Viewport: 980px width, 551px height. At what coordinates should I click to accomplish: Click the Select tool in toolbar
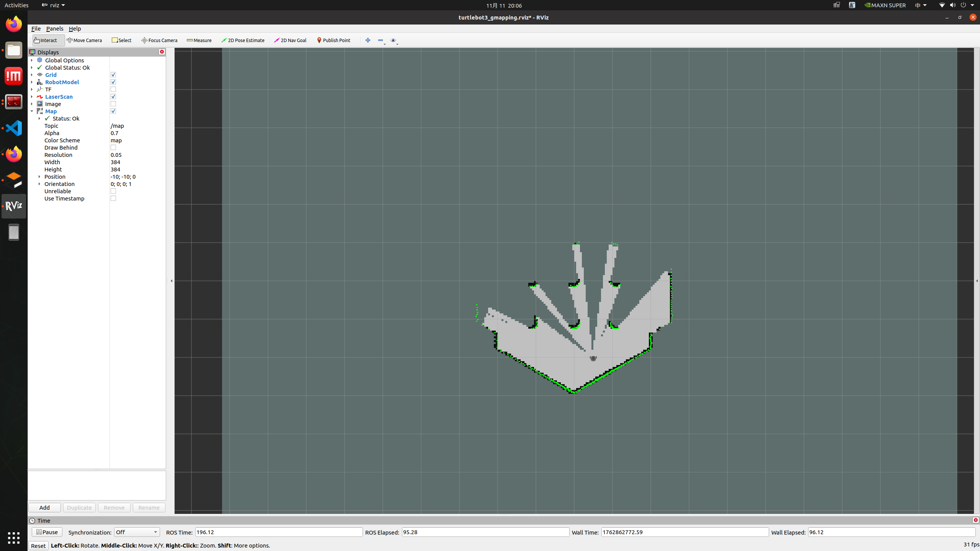121,40
